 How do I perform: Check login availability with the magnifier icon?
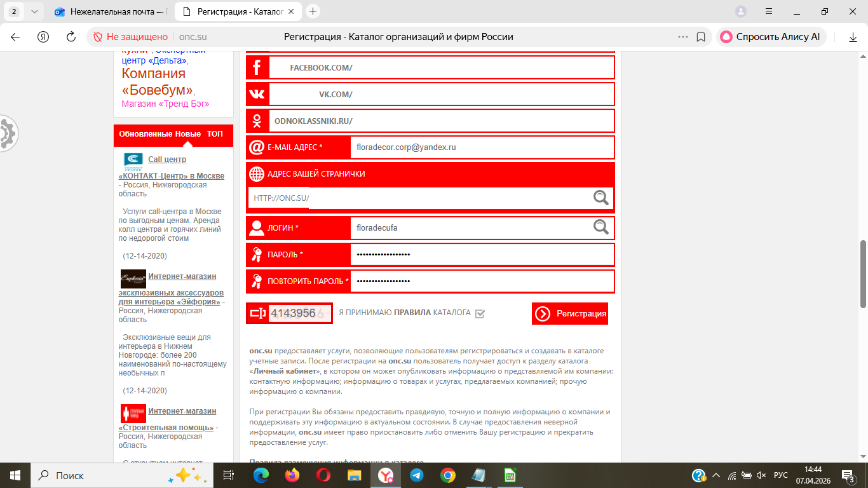(x=600, y=227)
